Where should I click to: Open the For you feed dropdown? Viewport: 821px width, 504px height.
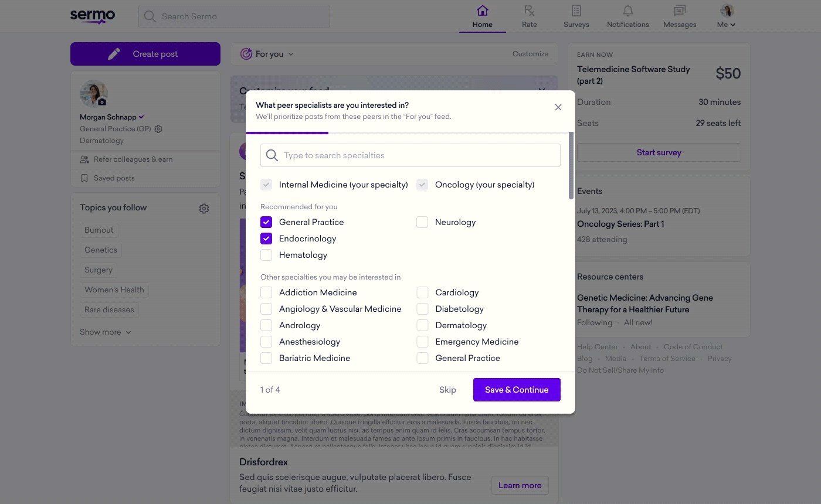point(267,54)
